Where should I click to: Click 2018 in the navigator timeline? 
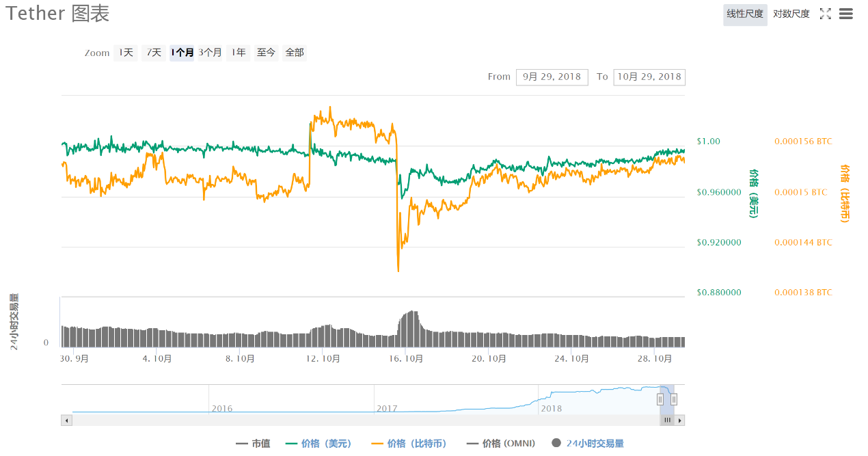tap(551, 409)
